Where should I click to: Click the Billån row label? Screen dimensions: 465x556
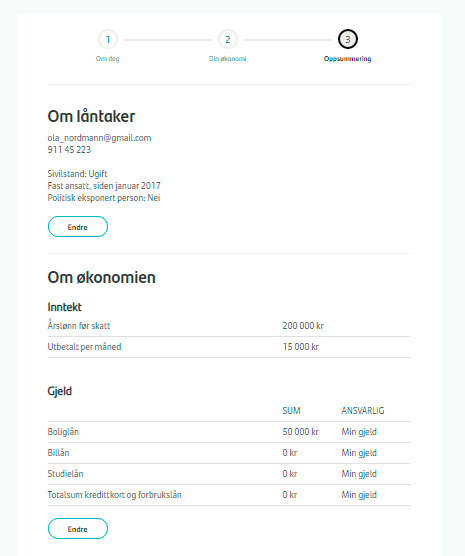pyautogui.click(x=59, y=453)
